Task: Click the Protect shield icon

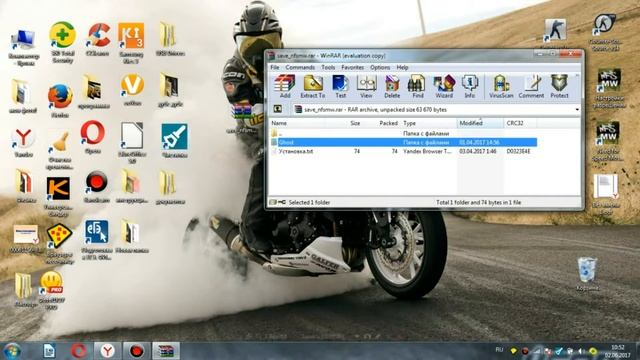Action: [559, 87]
